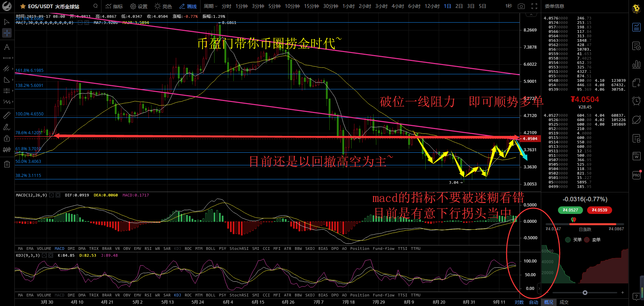The height and width of the screenshot is (306, 644).
Task: Delete drawings with the trash icon
Action: [x=7, y=164]
